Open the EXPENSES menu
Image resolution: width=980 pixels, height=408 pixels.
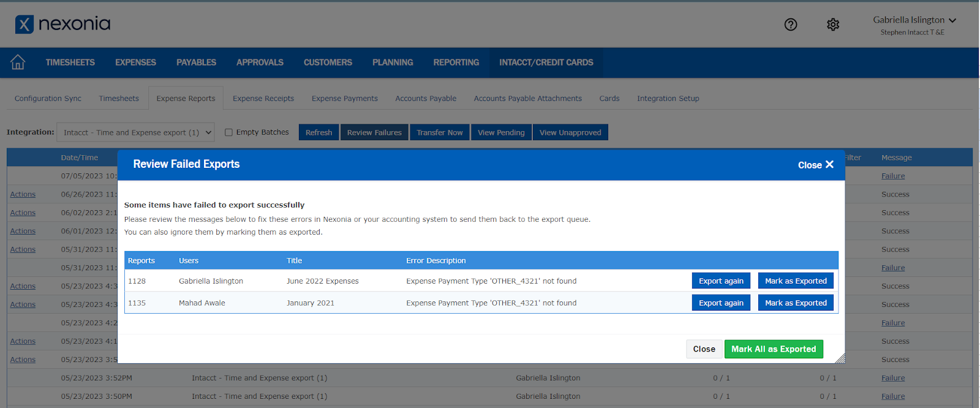tap(135, 62)
